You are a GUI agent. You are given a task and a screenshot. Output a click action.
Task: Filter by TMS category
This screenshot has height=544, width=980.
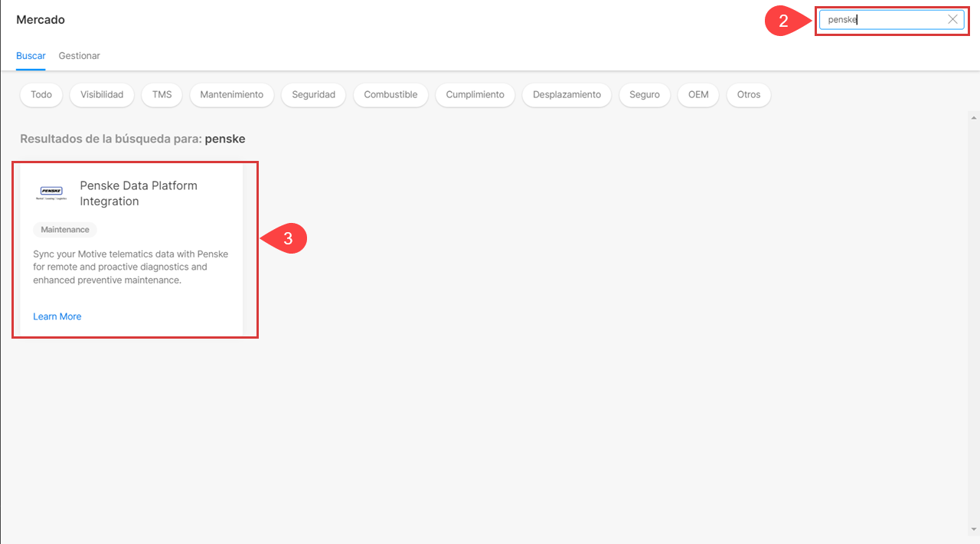(162, 94)
